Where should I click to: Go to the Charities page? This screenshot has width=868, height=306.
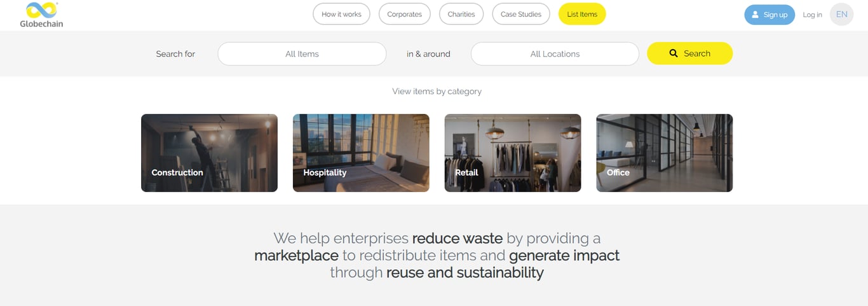[461, 14]
